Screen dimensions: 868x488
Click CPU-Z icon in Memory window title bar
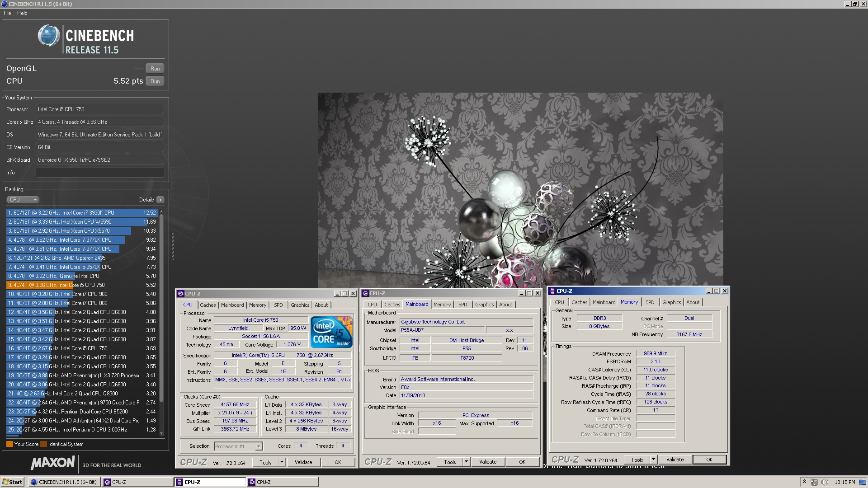click(x=552, y=291)
